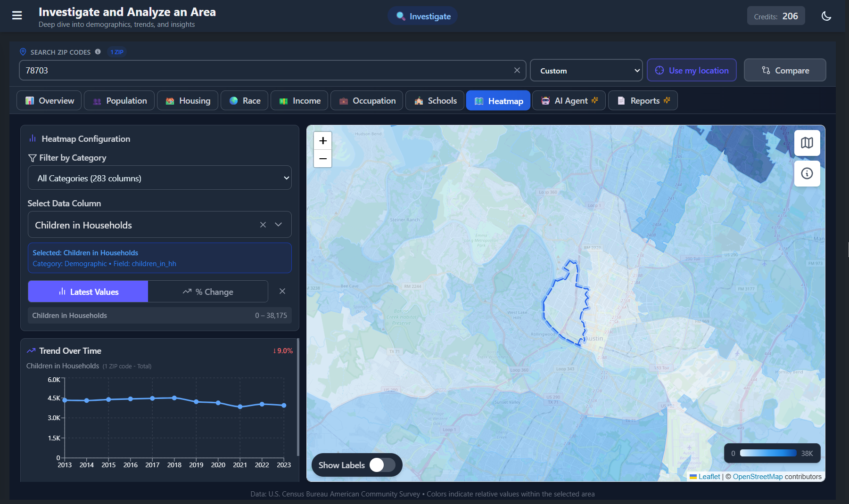Zoom in on the map
The width and height of the screenshot is (849, 504).
322,140
